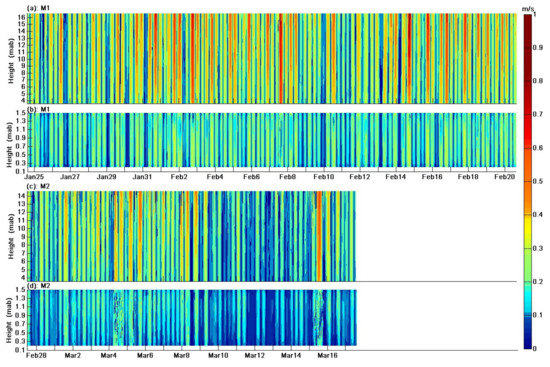Image resolution: width=550 pixels, height=367 pixels.
Task: Click the 14 height tick in panel (c)
Action: pyautogui.click(x=22, y=195)
